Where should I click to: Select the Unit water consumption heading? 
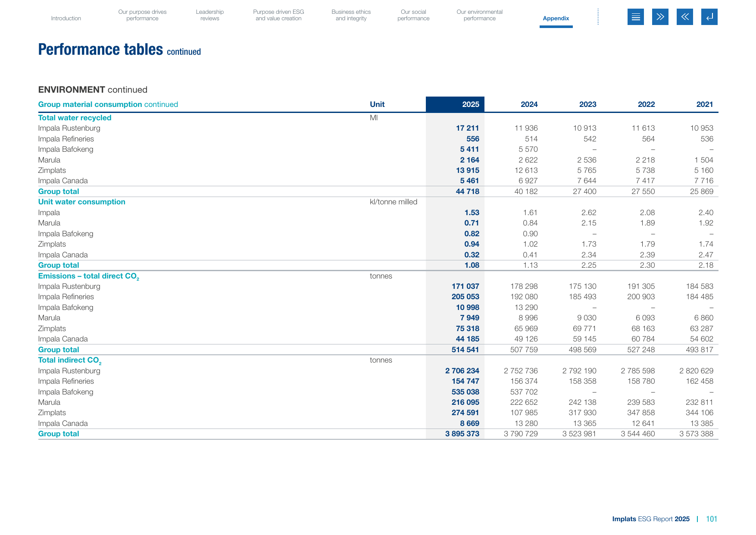click(x=81, y=202)
